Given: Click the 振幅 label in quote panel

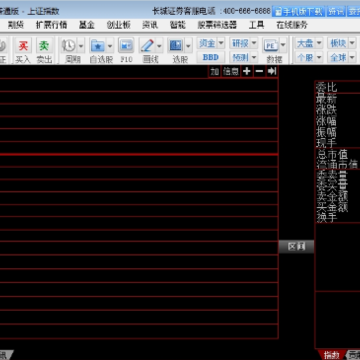Looking at the screenshot, I should click(x=326, y=132).
